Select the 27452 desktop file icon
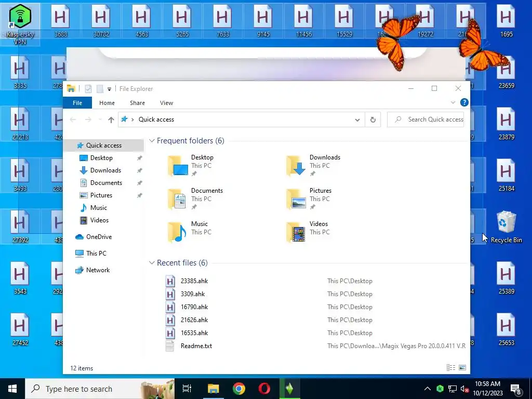 20,329
